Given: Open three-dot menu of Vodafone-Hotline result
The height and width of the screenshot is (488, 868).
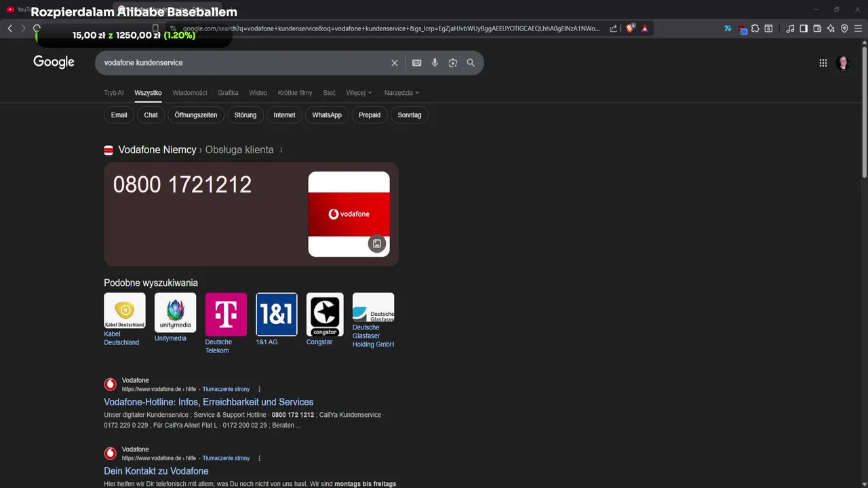Looking at the screenshot, I should 259,389.
